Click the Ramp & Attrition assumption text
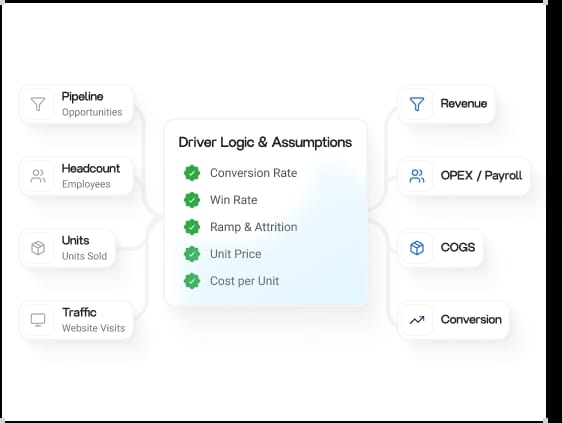This screenshot has width=562, height=423. (x=254, y=227)
